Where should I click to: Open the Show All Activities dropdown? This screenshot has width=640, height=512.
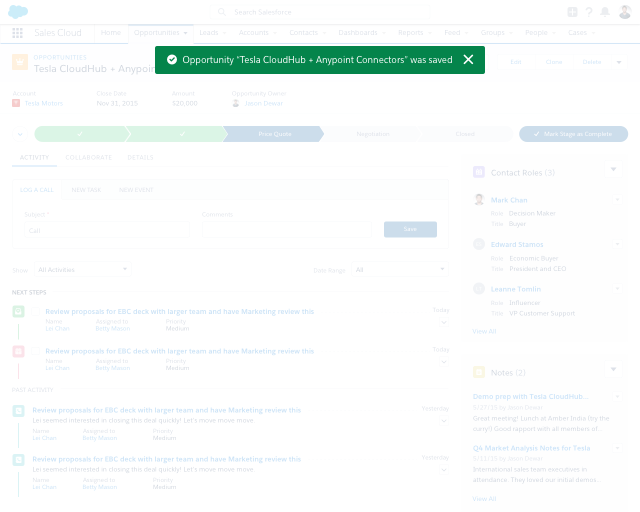click(x=82, y=269)
